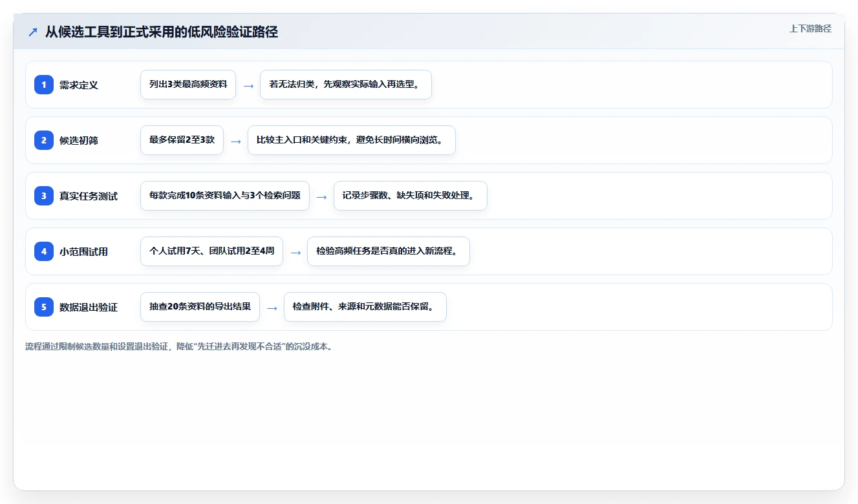Select step number 1 badge

(44, 85)
